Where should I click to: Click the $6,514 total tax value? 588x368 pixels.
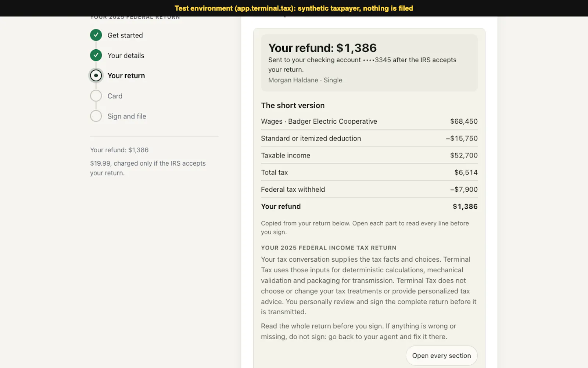[x=466, y=172]
